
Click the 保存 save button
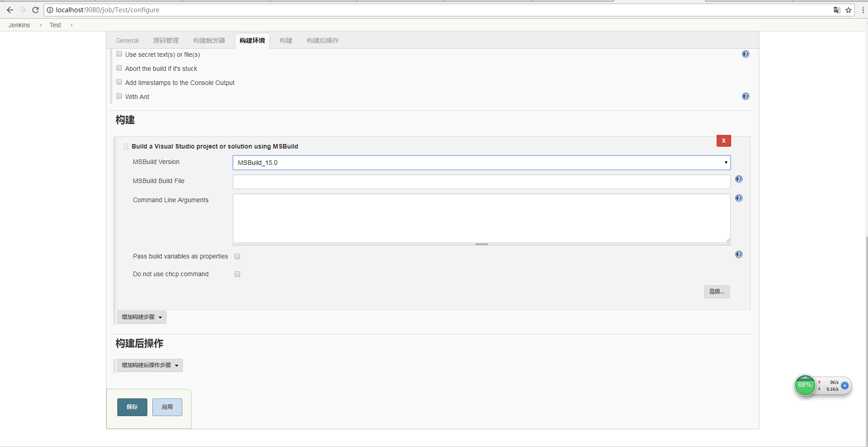pos(132,407)
